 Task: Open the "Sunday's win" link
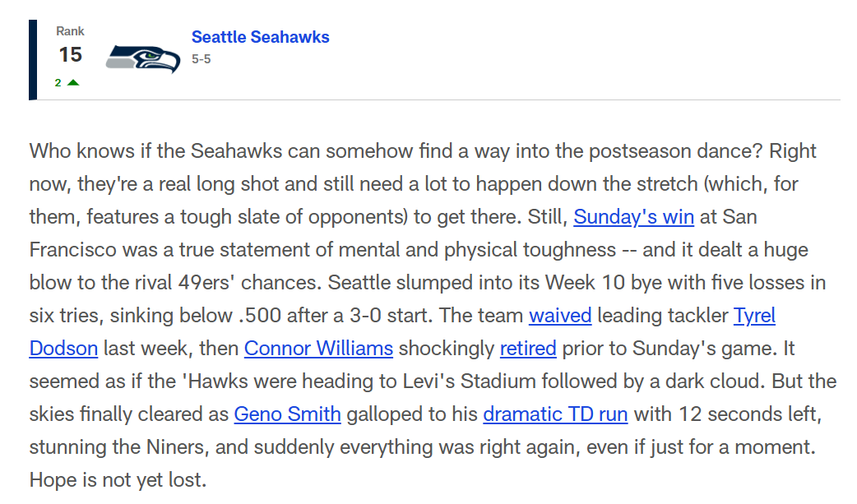coord(633,216)
